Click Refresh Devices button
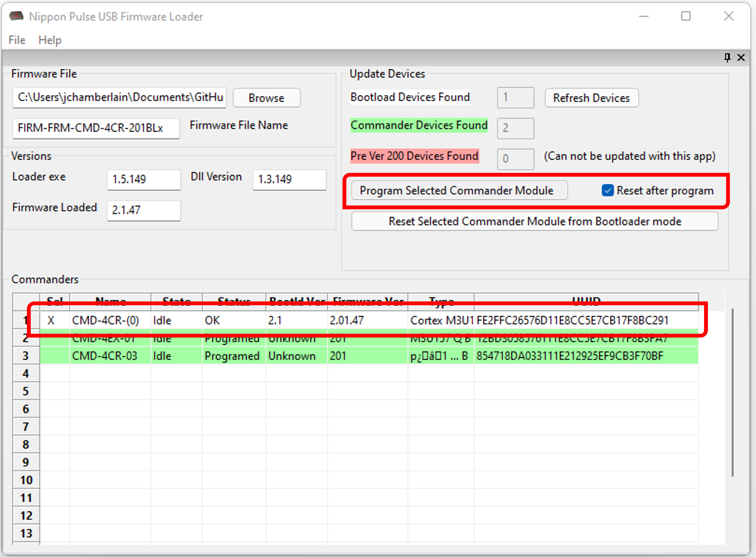 pyautogui.click(x=591, y=98)
